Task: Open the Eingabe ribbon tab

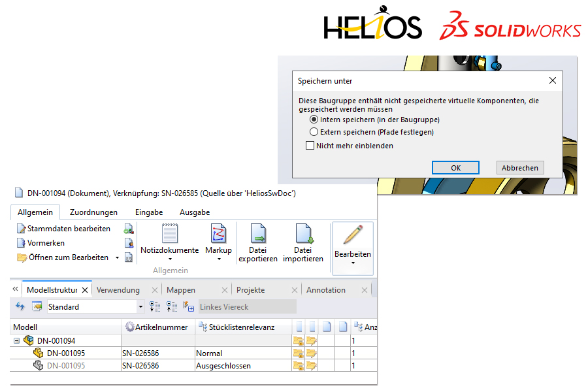Action: tap(149, 212)
